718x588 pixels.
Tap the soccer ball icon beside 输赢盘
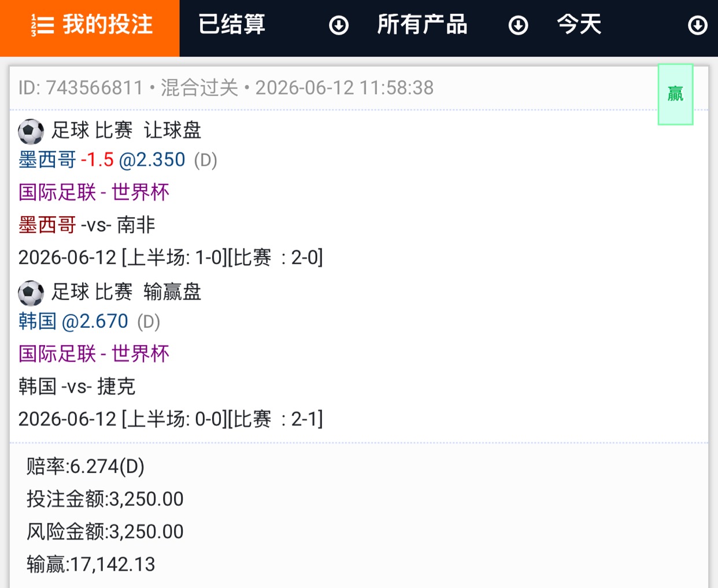pos(31,293)
